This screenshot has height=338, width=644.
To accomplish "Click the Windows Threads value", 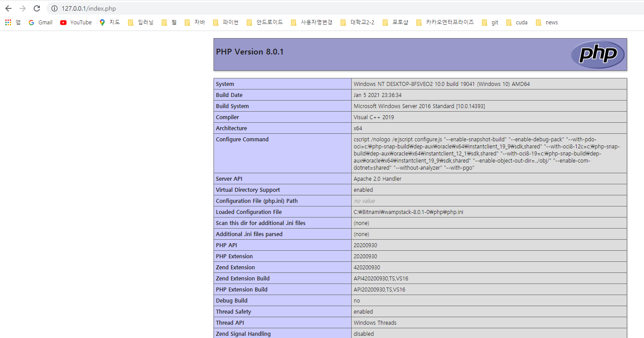I will pyautogui.click(x=375, y=323).
